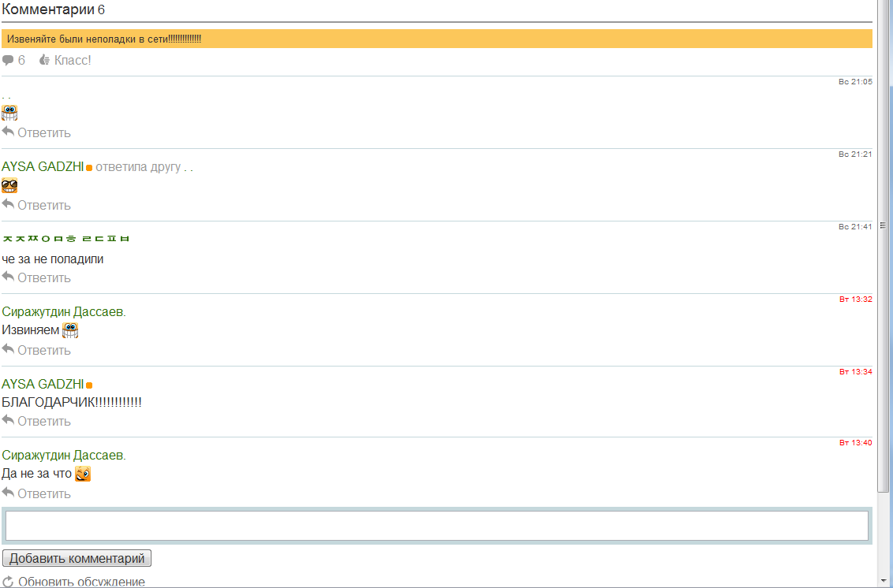Click the Вт 13:40 timestamp
The width and height of the screenshot is (893, 588).
(x=855, y=443)
